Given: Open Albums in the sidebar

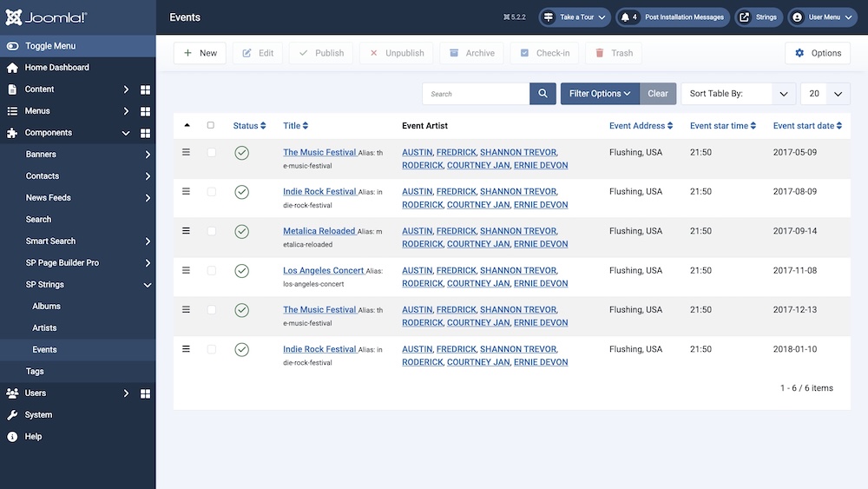Looking at the screenshot, I should 47,307.
